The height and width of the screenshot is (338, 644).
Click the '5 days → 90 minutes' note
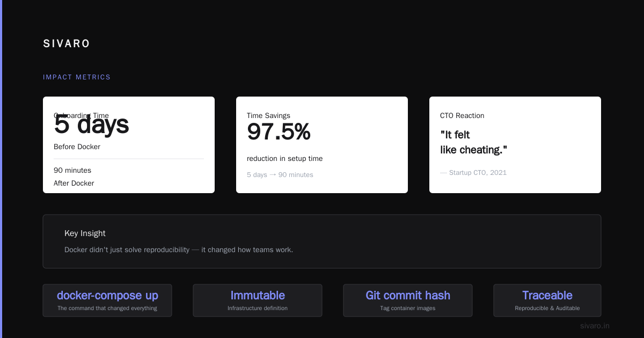[280, 175]
